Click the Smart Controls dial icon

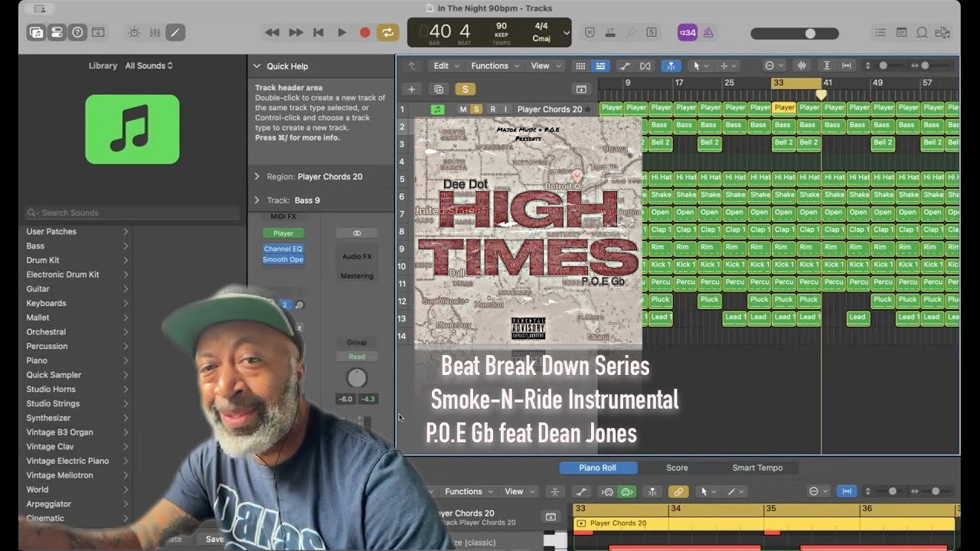click(x=135, y=32)
